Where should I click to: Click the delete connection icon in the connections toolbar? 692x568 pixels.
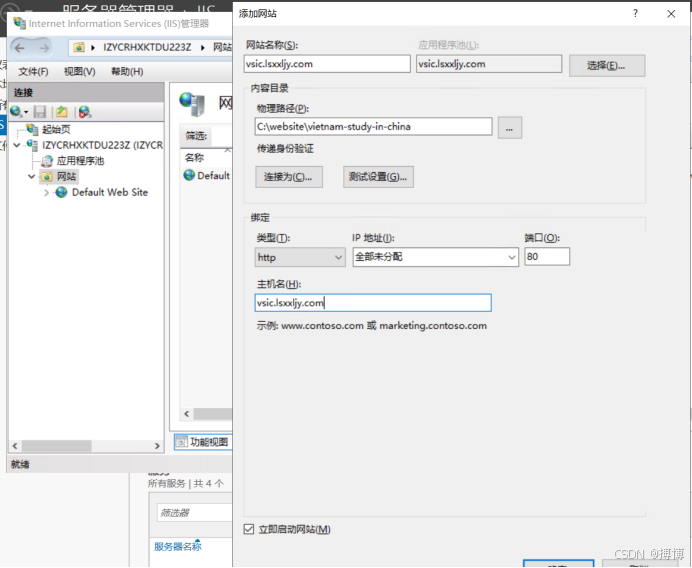pos(85,112)
